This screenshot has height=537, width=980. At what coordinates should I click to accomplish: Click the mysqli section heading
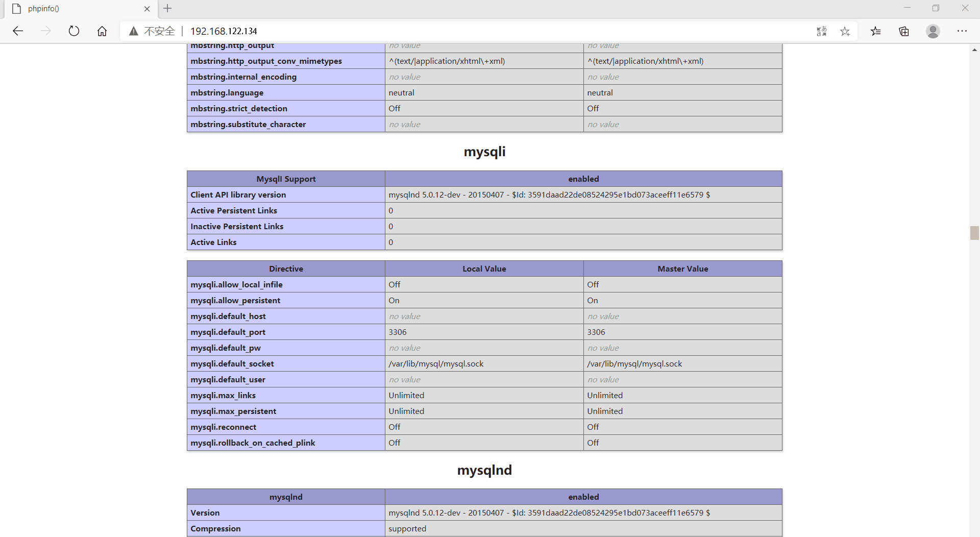coord(484,152)
